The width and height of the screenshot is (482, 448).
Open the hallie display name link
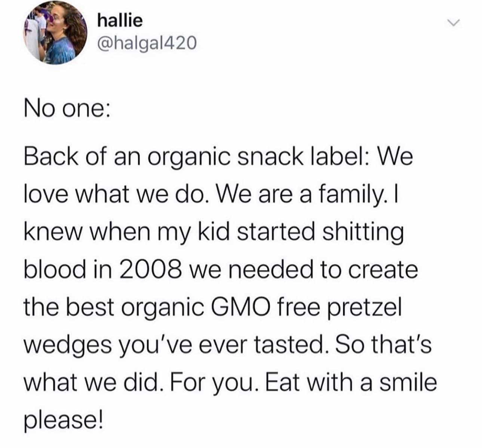pyautogui.click(x=120, y=21)
